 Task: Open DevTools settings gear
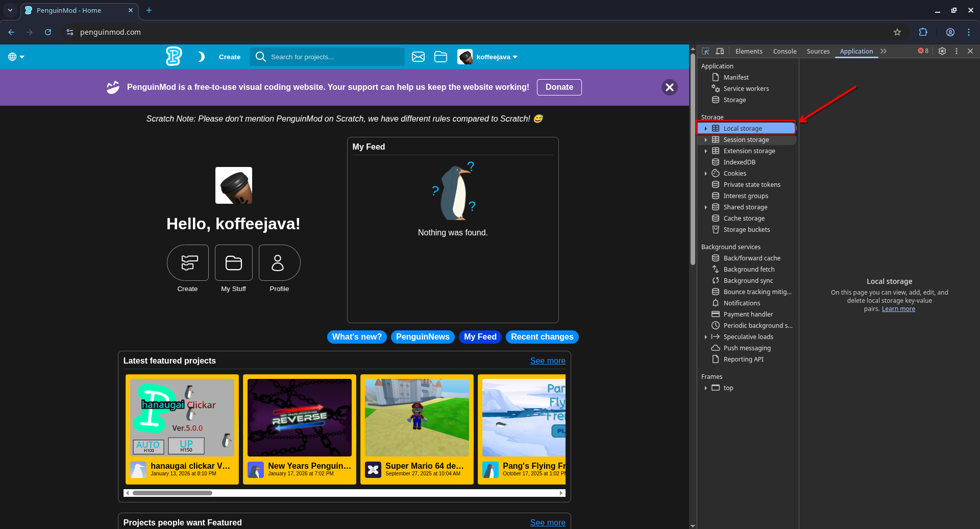click(942, 51)
